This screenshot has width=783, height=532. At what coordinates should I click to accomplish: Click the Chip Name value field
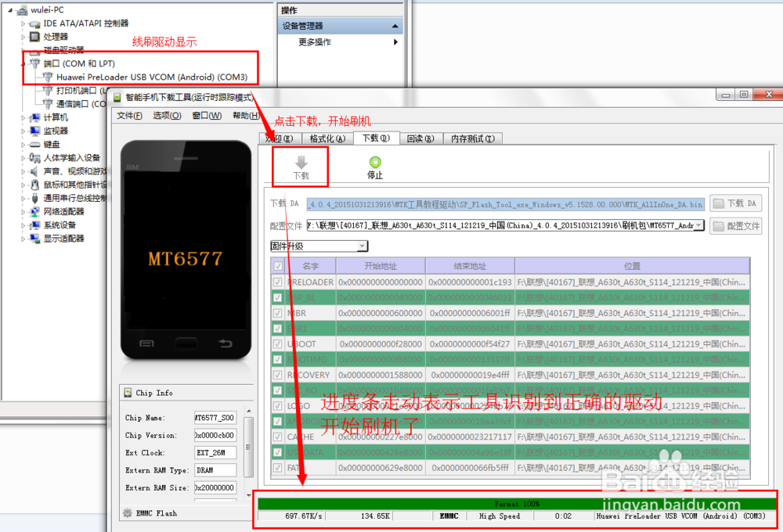click(215, 418)
